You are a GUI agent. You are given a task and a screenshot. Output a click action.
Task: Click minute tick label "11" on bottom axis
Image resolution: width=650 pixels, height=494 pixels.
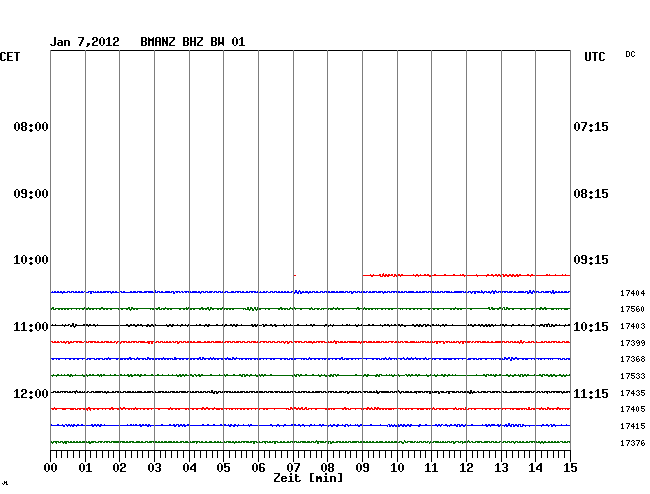tap(432, 468)
